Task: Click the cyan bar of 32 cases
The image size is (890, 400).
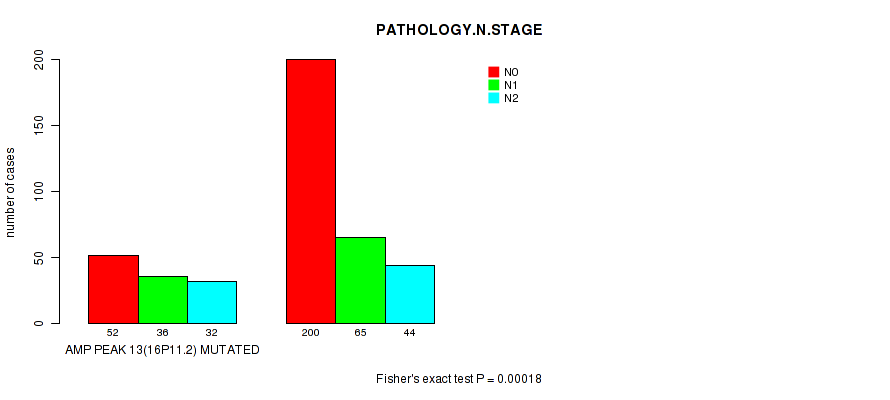Action: pos(212,302)
